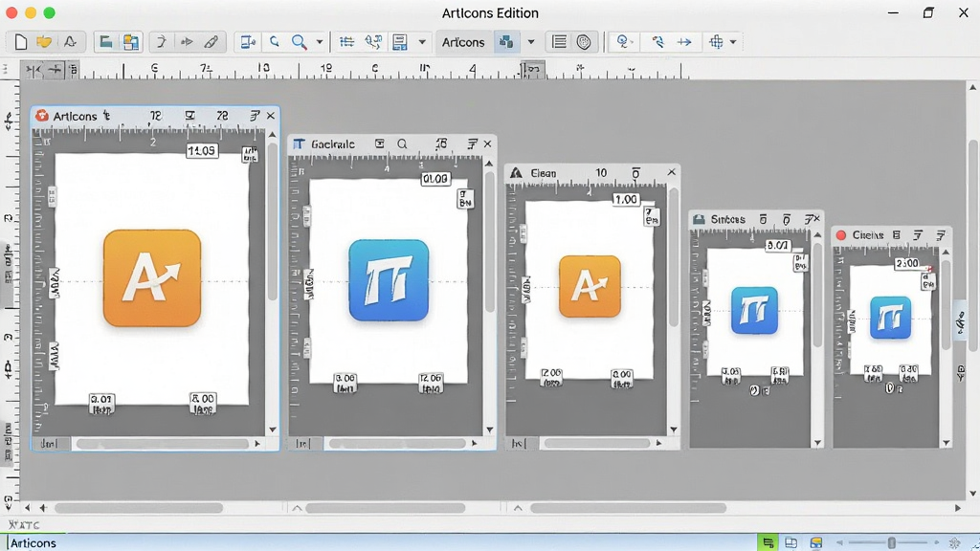Viewport: 980px width, 551px height.
Task: Adjust the zoom slider in status bar
Action: (x=891, y=542)
